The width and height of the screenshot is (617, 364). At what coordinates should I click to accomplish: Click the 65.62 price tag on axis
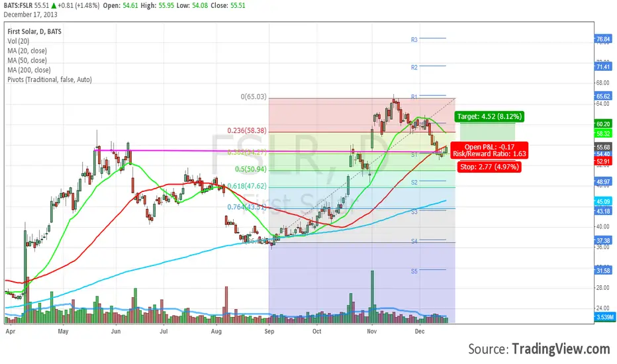pos(603,96)
